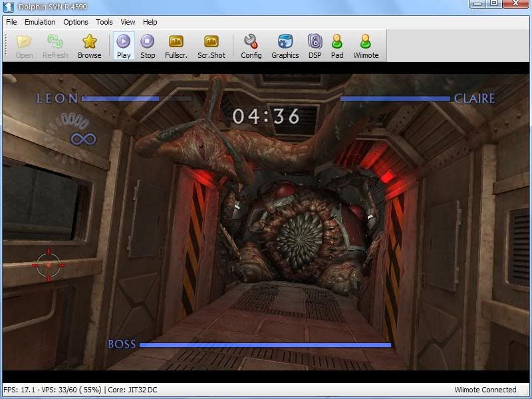This screenshot has width=532, height=399.
Task: Click the BOSS health bar
Action: pyautogui.click(x=265, y=345)
